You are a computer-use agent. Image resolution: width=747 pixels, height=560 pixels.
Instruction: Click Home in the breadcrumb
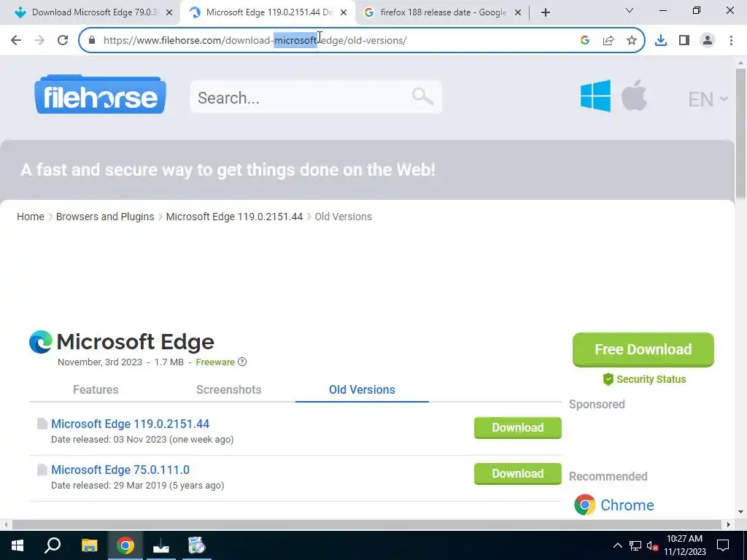31,217
